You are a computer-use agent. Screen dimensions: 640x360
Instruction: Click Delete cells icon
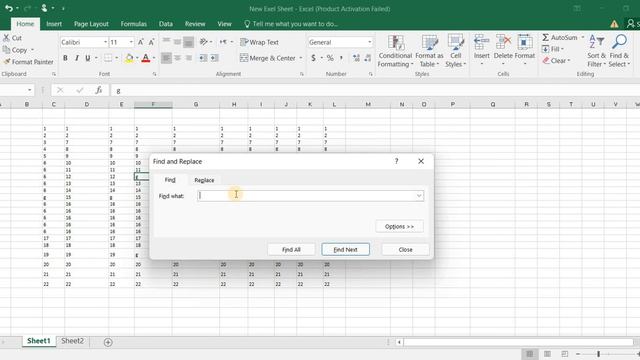503,42
